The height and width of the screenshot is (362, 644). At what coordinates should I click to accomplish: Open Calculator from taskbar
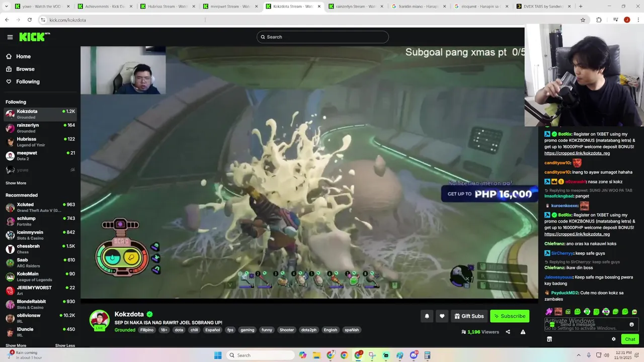point(427,355)
